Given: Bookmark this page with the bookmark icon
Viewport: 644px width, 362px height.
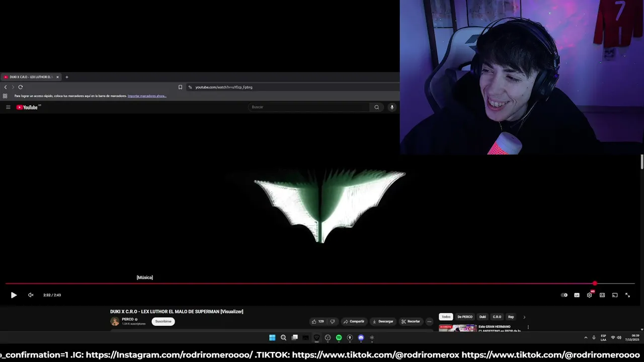Looking at the screenshot, I should click(180, 87).
